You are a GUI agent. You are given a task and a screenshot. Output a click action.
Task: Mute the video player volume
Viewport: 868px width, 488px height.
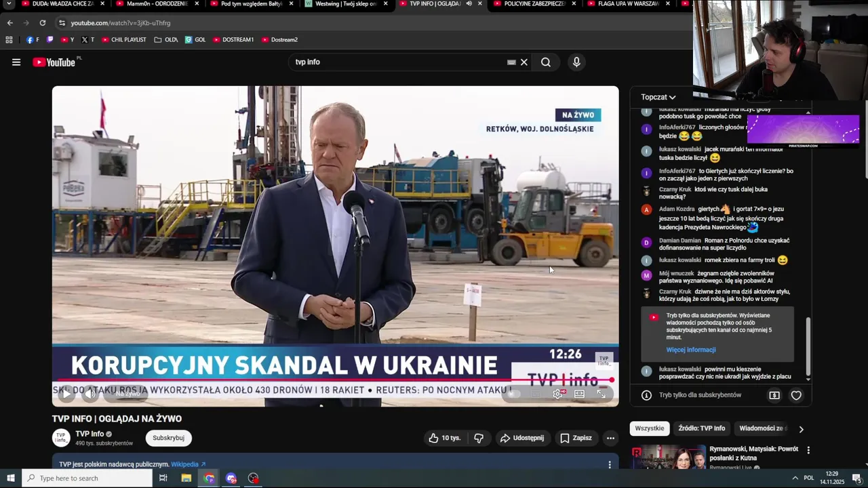click(90, 394)
